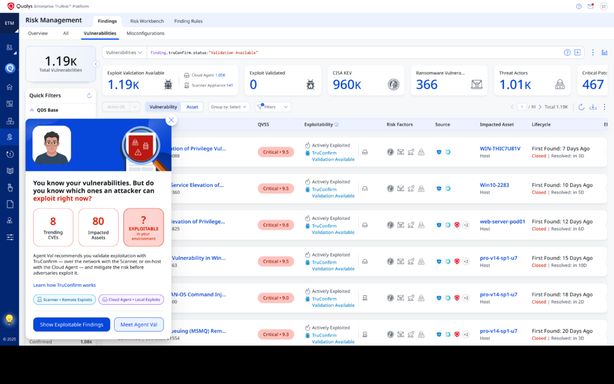Click the blue circular Q sidebar icon
This screenshot has width=614, height=384.
[10, 68]
